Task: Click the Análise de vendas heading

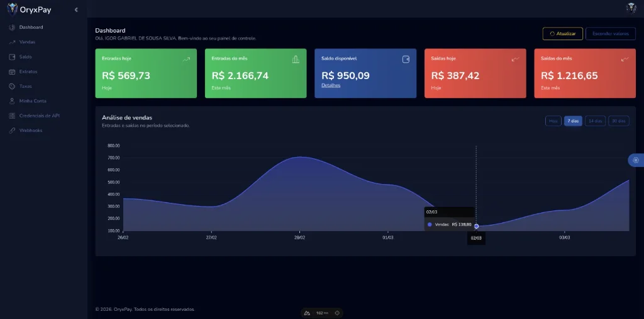Action: (127, 117)
